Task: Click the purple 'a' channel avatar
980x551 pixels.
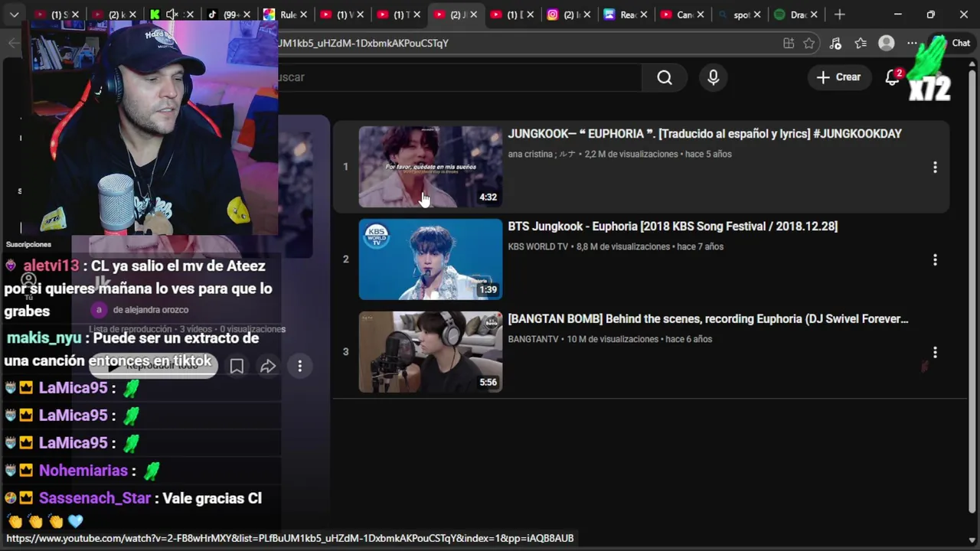Action: point(99,310)
